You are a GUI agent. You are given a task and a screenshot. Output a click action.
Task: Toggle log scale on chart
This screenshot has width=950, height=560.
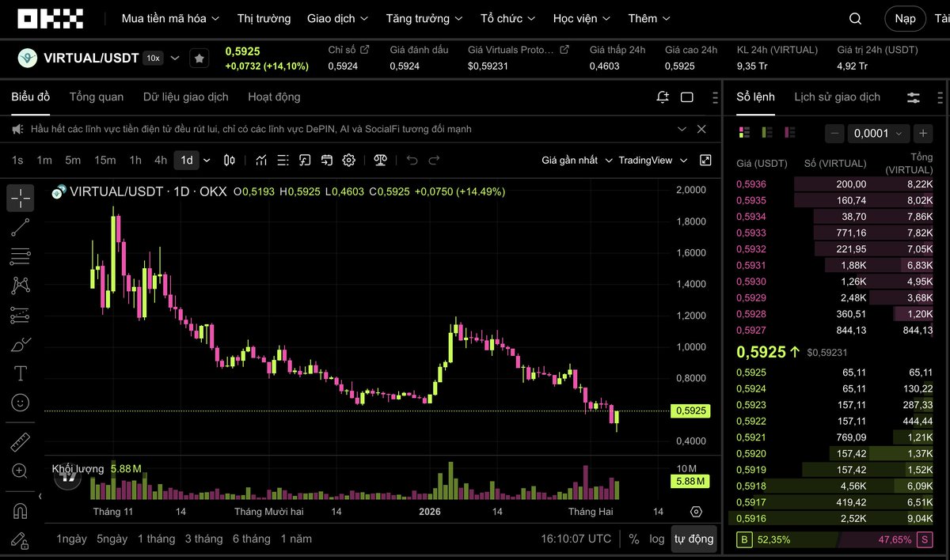coord(657,539)
